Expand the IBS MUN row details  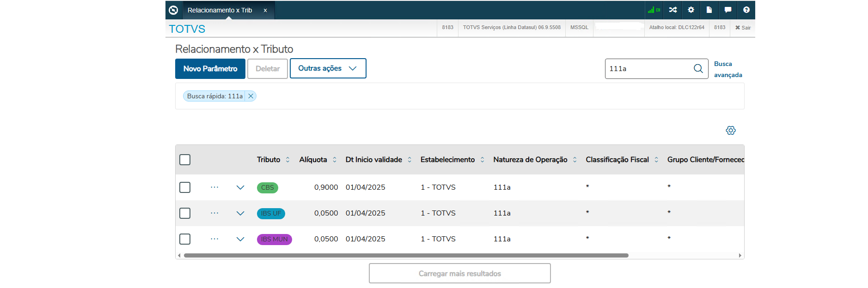(240, 239)
